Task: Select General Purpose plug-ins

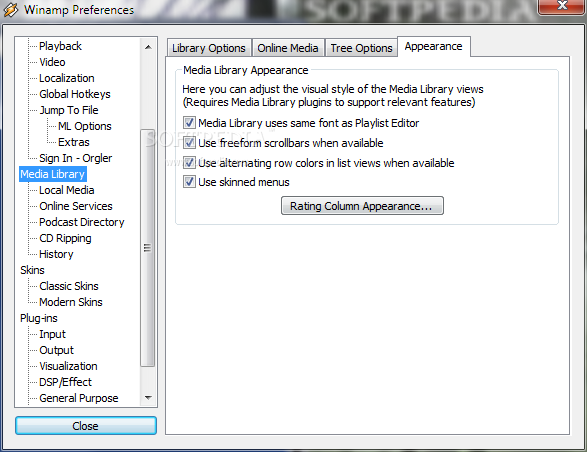Action: (79, 398)
